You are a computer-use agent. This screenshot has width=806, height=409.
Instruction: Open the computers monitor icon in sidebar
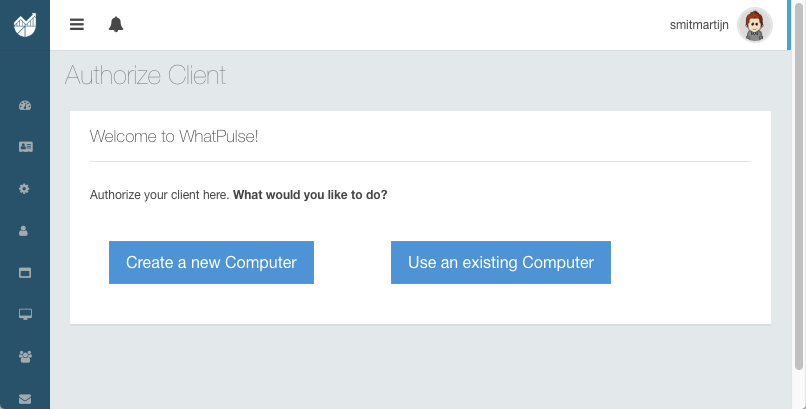(x=25, y=314)
